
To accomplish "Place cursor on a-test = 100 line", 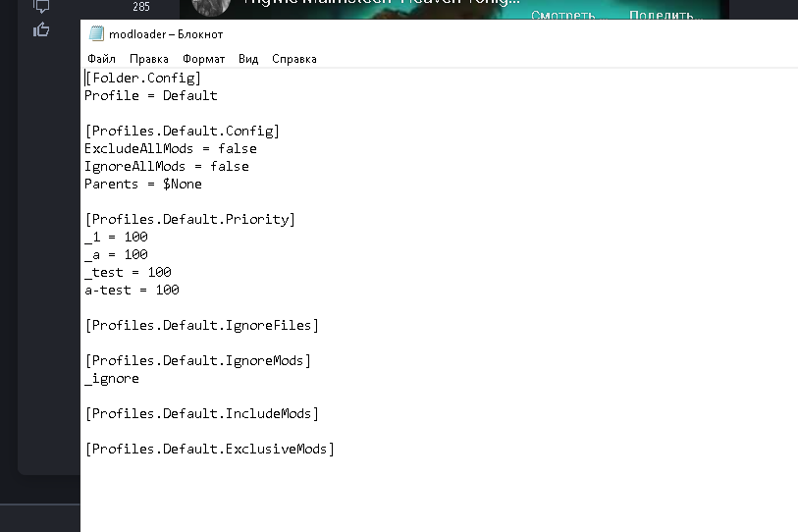I will coord(132,291).
